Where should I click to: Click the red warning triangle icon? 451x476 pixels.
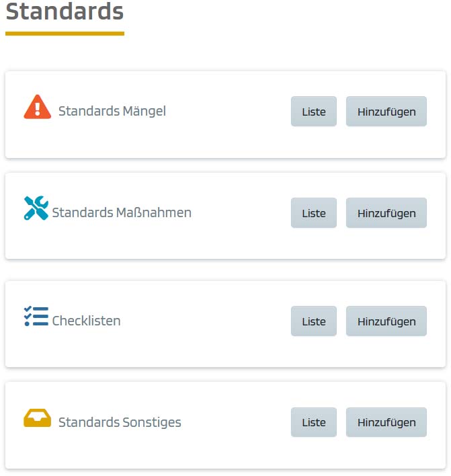(37, 108)
